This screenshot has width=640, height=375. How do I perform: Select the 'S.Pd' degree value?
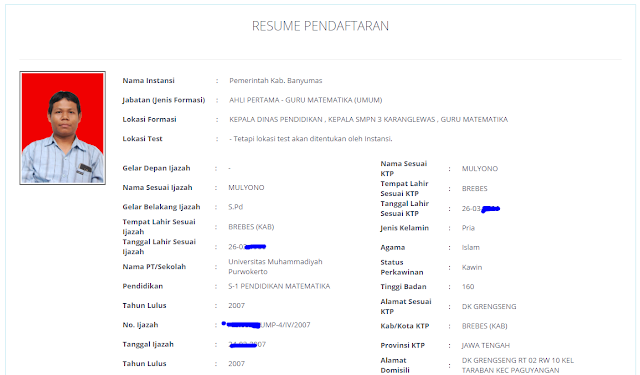click(x=236, y=207)
